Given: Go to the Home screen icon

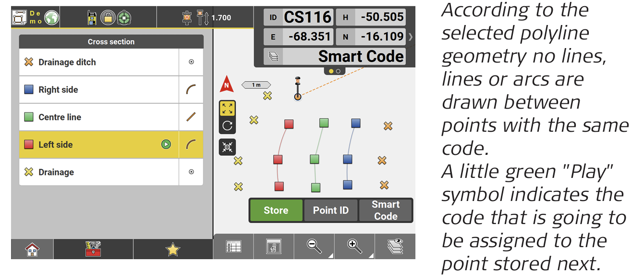Looking at the screenshot, I should click(32, 249).
